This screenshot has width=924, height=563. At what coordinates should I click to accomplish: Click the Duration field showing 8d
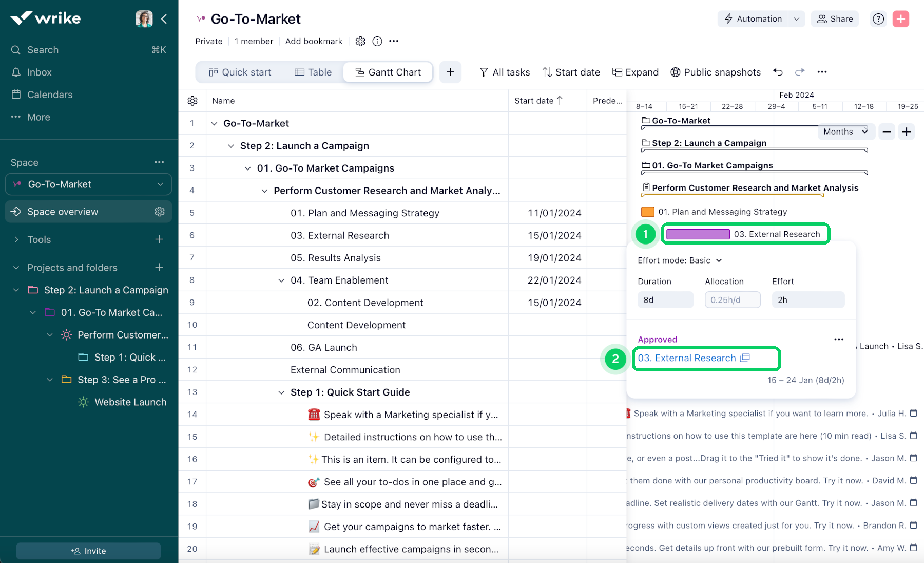[x=665, y=300]
